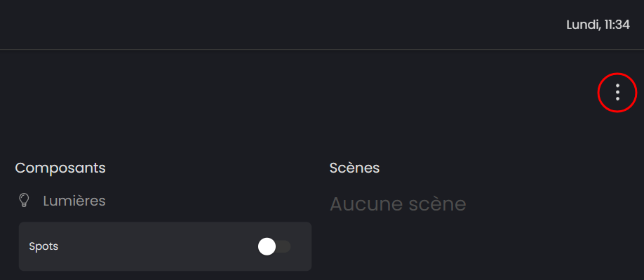Select the Composants section heading

pyautogui.click(x=60, y=168)
